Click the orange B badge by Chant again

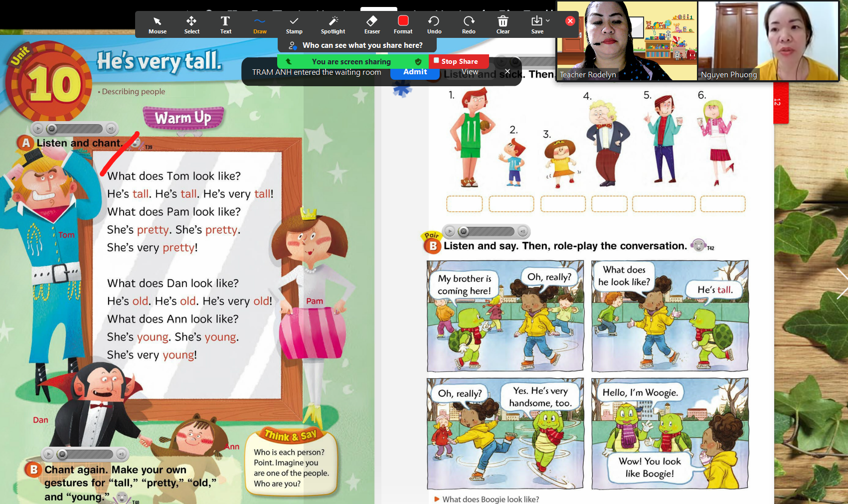pyautogui.click(x=33, y=470)
